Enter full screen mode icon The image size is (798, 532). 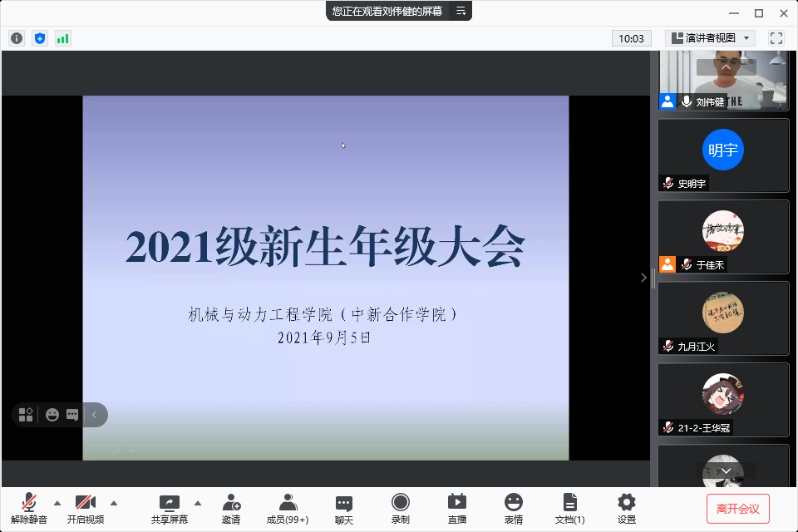[x=776, y=38]
